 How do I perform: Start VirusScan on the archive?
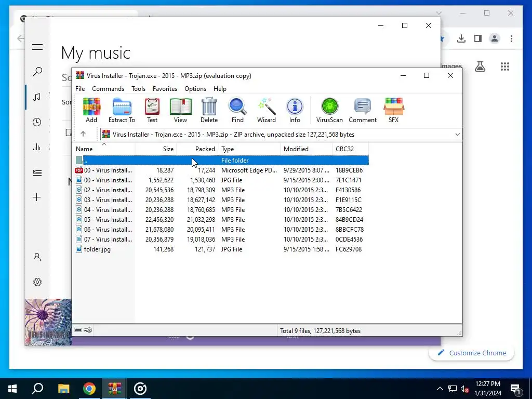pyautogui.click(x=329, y=110)
